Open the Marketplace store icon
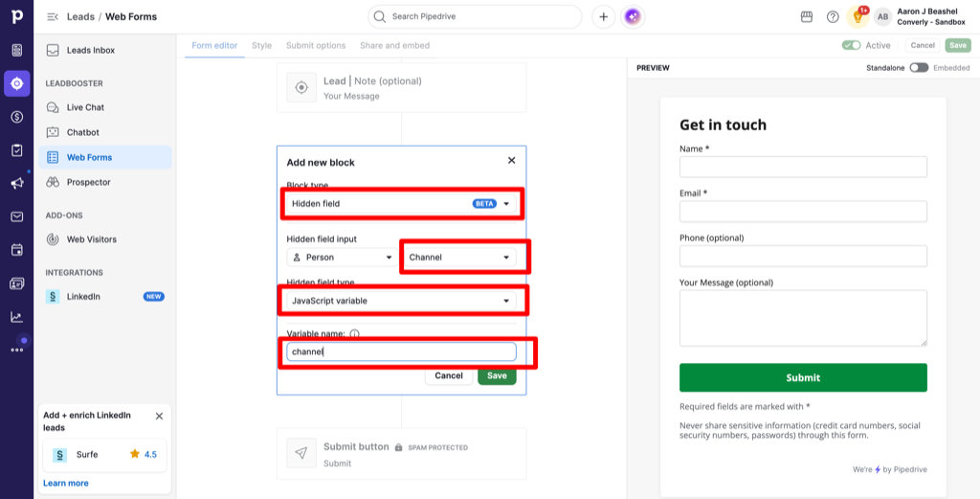980x499 pixels. pos(806,17)
